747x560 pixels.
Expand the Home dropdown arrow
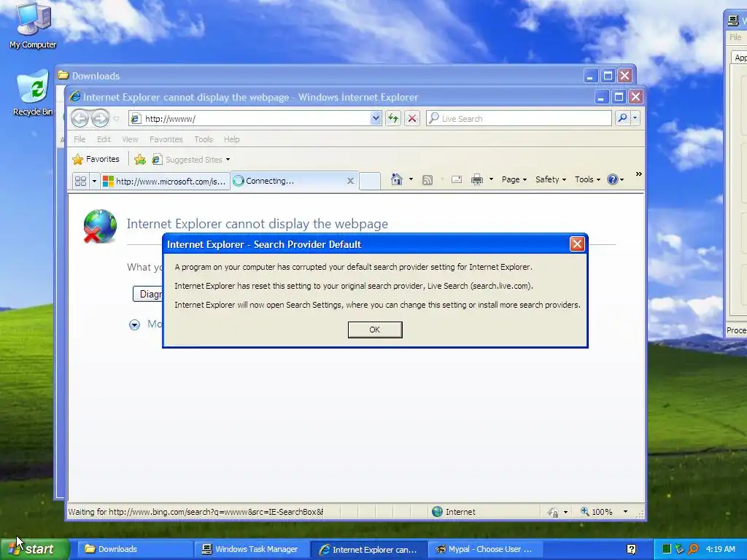point(411,179)
